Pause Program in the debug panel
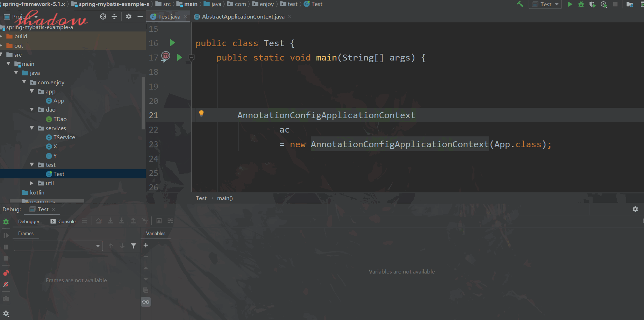Screen dimensions: 644x320 click(6, 247)
